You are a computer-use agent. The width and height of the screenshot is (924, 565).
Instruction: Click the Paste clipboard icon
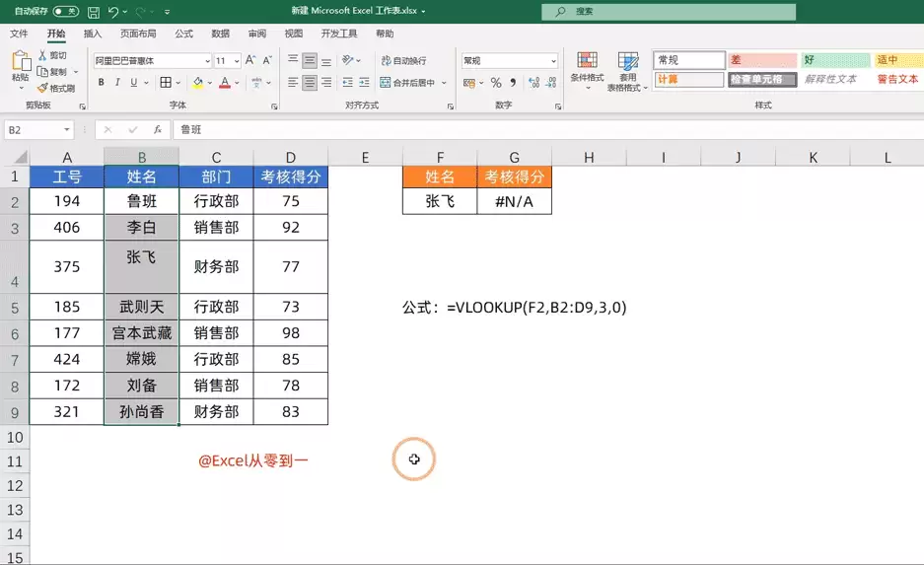click(21, 61)
